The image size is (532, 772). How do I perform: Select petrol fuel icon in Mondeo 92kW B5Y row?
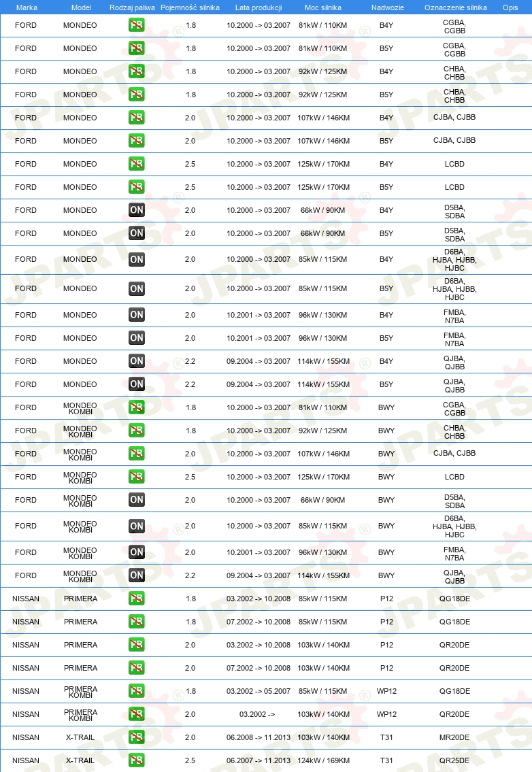pyautogui.click(x=137, y=95)
